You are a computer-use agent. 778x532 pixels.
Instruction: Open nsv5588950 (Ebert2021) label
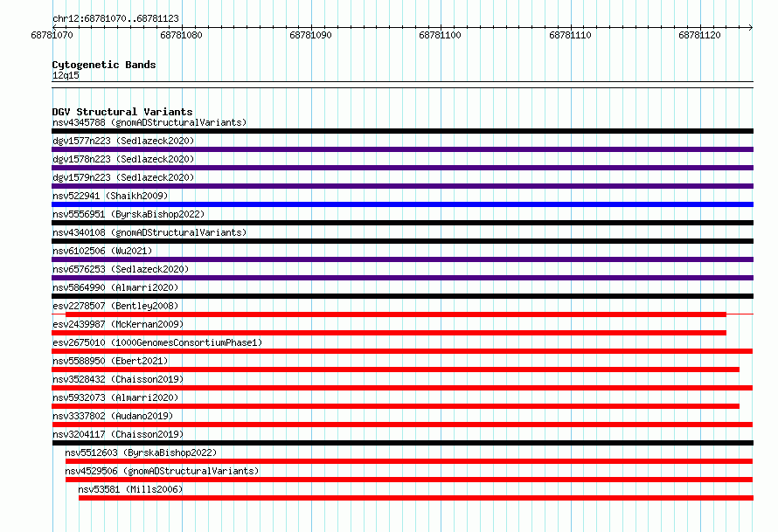(110, 361)
